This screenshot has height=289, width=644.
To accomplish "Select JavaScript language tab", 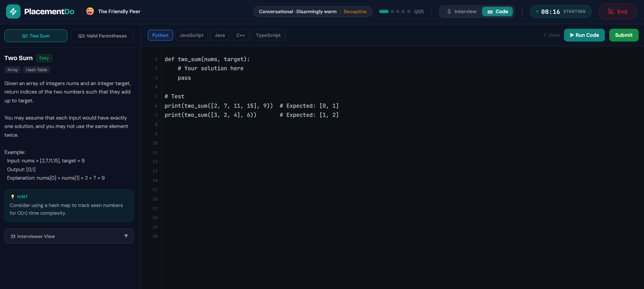I will point(191,35).
